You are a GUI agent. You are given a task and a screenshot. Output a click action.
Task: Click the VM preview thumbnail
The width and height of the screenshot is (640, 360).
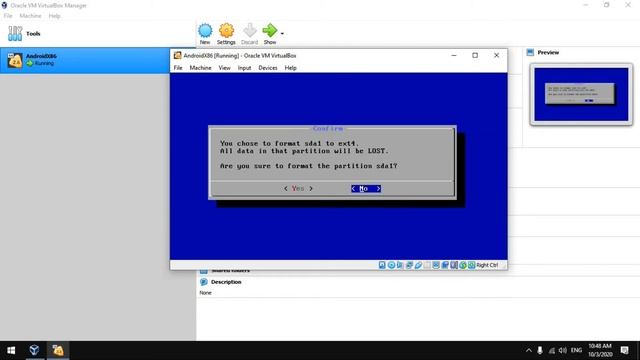[x=581, y=94]
